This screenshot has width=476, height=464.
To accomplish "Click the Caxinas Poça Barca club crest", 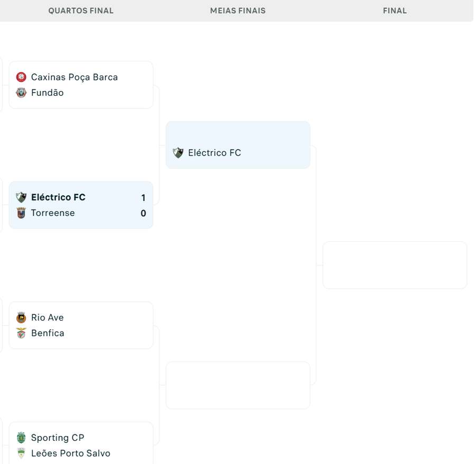I will pos(21,77).
